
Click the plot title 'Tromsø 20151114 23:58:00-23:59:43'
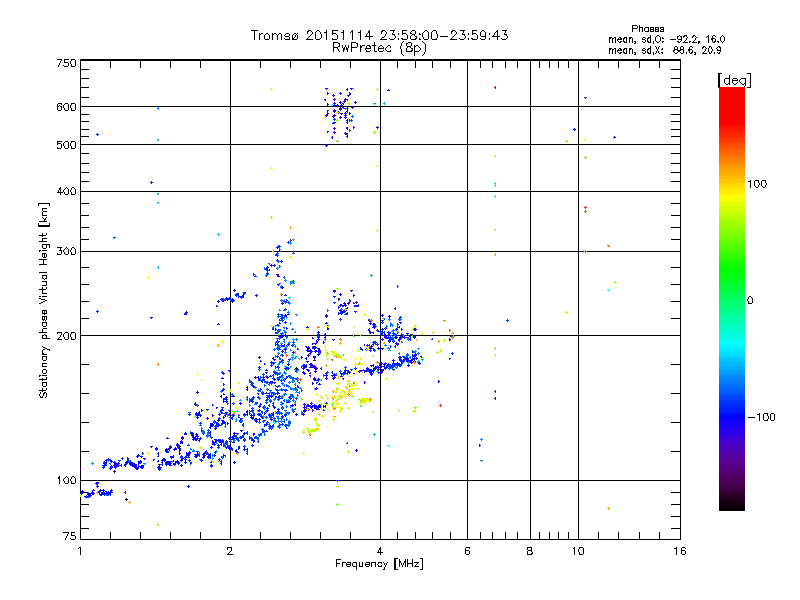(x=379, y=35)
